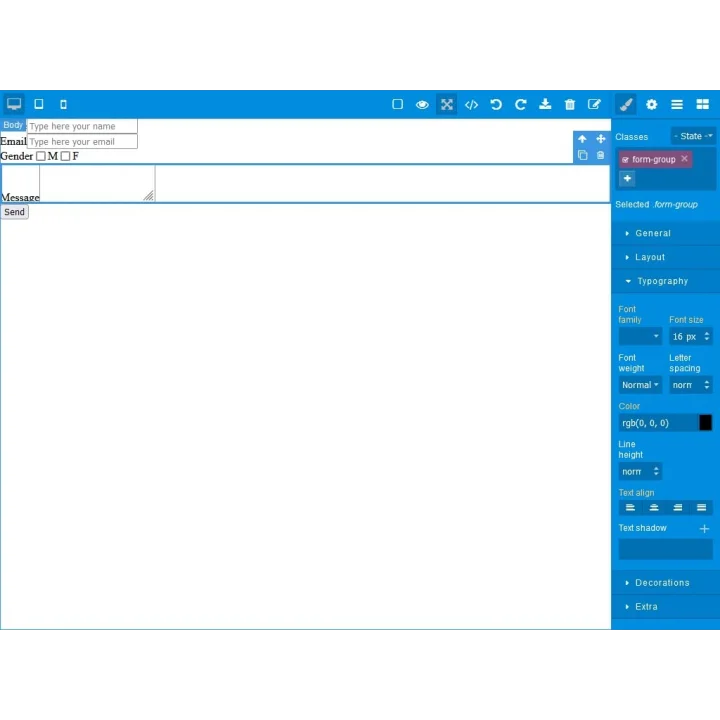
Task: Expand the Layout section
Action: [x=665, y=257]
